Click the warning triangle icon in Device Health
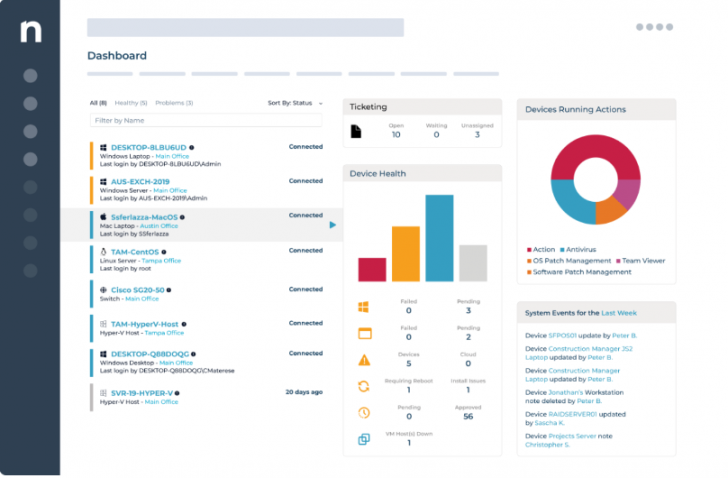The width and height of the screenshot is (728, 478). [x=364, y=360]
